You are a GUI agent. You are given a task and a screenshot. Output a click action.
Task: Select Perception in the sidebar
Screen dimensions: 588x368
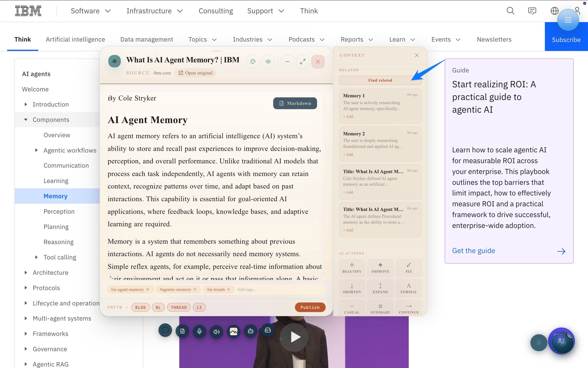(59, 211)
